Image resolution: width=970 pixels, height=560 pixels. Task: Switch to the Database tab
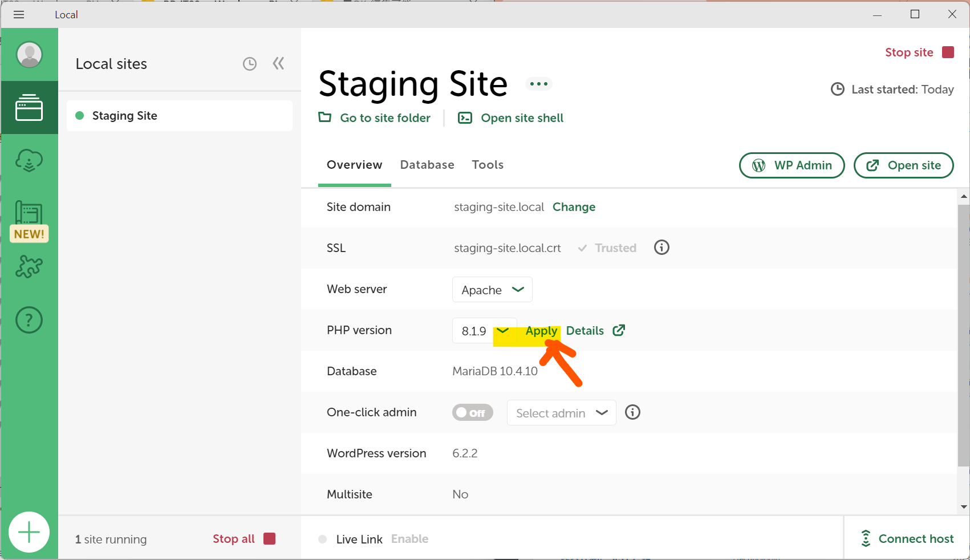[427, 165]
